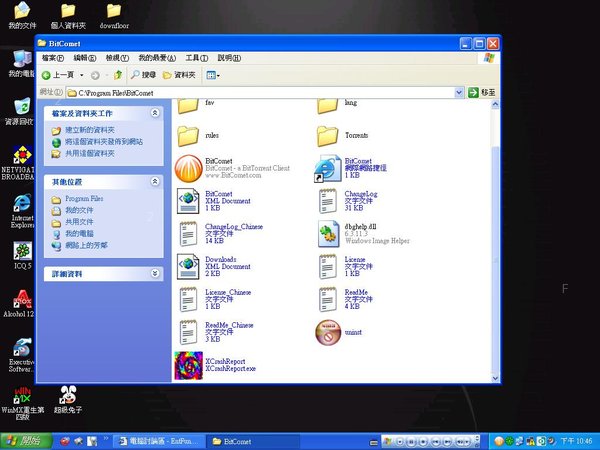This screenshot has height=450, width=600.
Task: Expand the Details (詳細資料) panel
Action: [x=155, y=273]
